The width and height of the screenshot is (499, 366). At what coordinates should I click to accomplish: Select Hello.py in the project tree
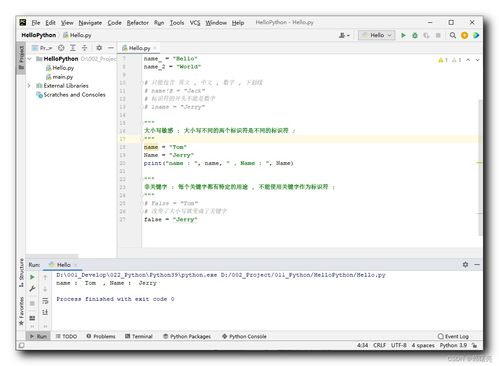(x=60, y=68)
